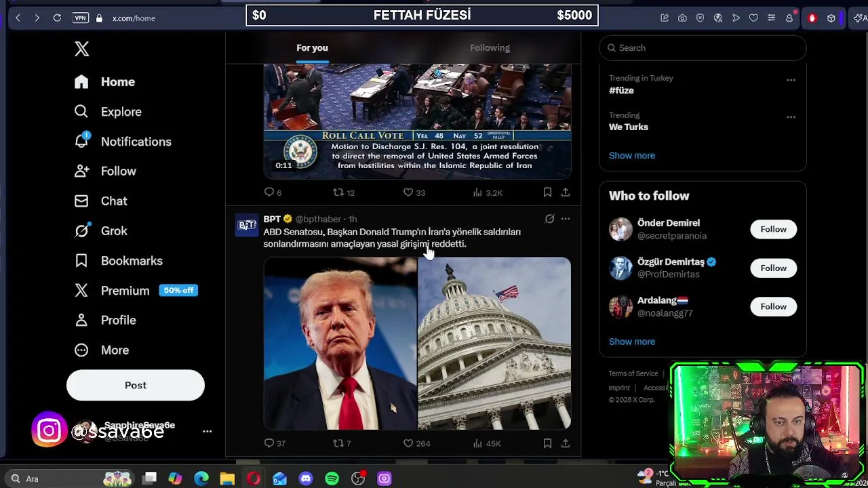Viewport: 868px width, 488px height.
Task: Click the Post button
Action: coord(136,386)
